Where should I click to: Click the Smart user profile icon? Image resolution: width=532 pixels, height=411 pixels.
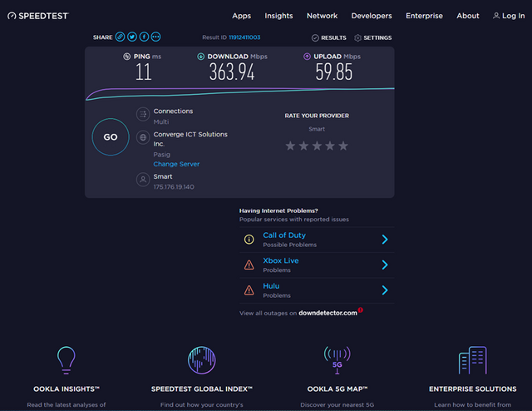click(143, 180)
